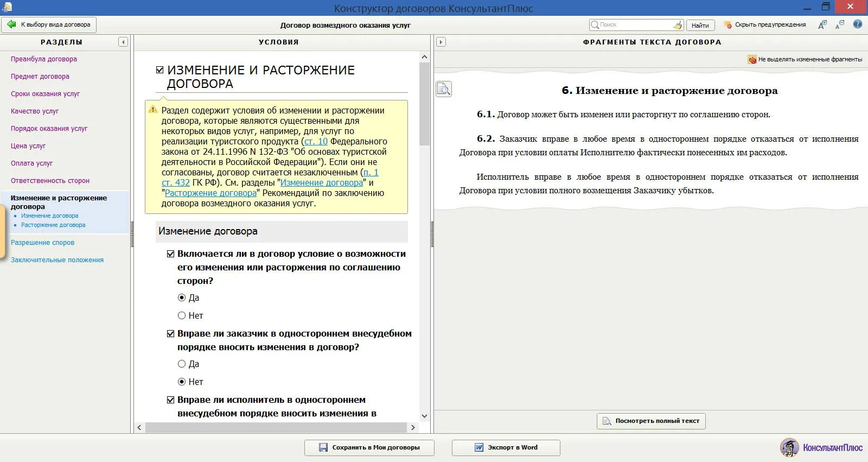
Task: Click the Изменение договора subsection header
Action: pos(282,231)
